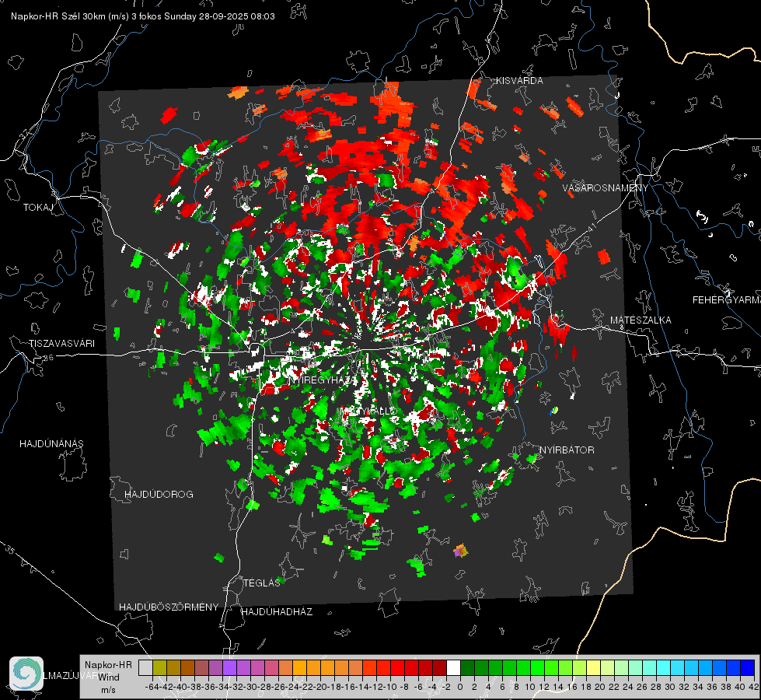Click the MÁTÉSZALKA city label
Viewport: 761px width, 700px height.
641,320
